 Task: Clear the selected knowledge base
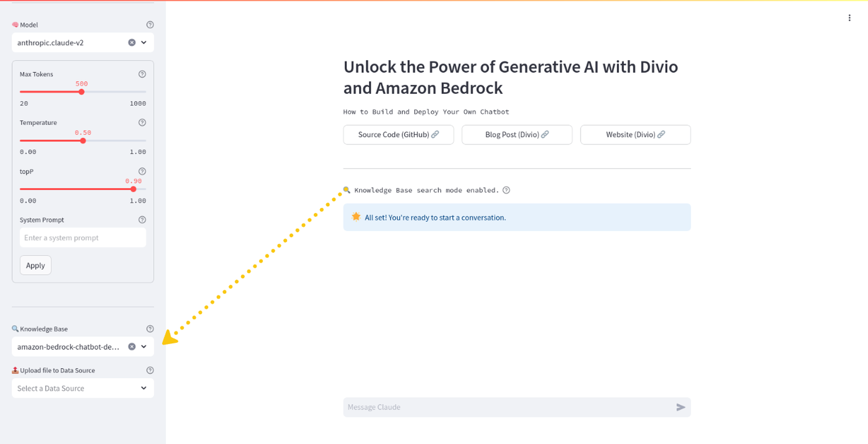pyautogui.click(x=132, y=346)
